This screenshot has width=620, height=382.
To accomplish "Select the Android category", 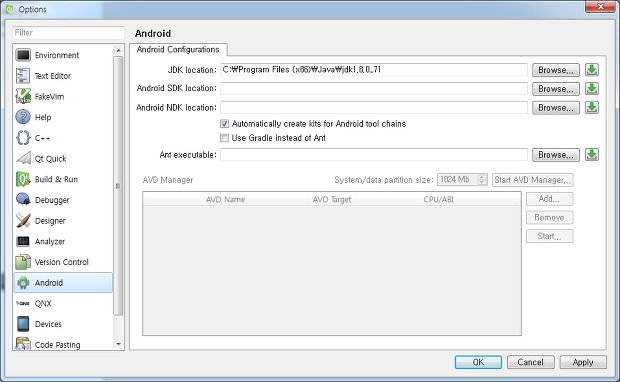I will point(63,283).
